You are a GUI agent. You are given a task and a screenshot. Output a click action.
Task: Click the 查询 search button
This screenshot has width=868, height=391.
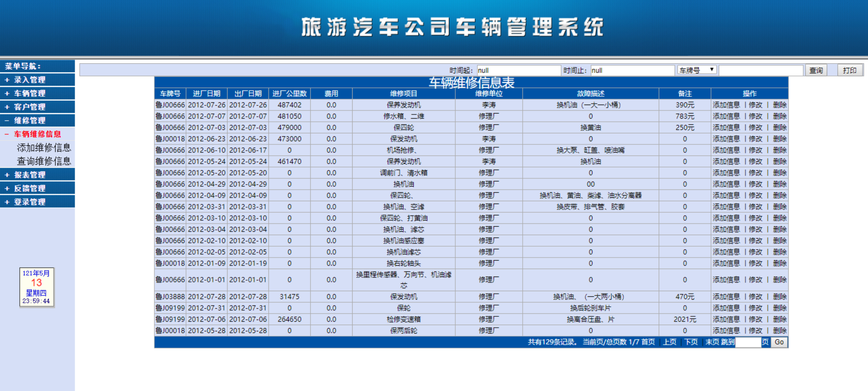click(x=816, y=70)
